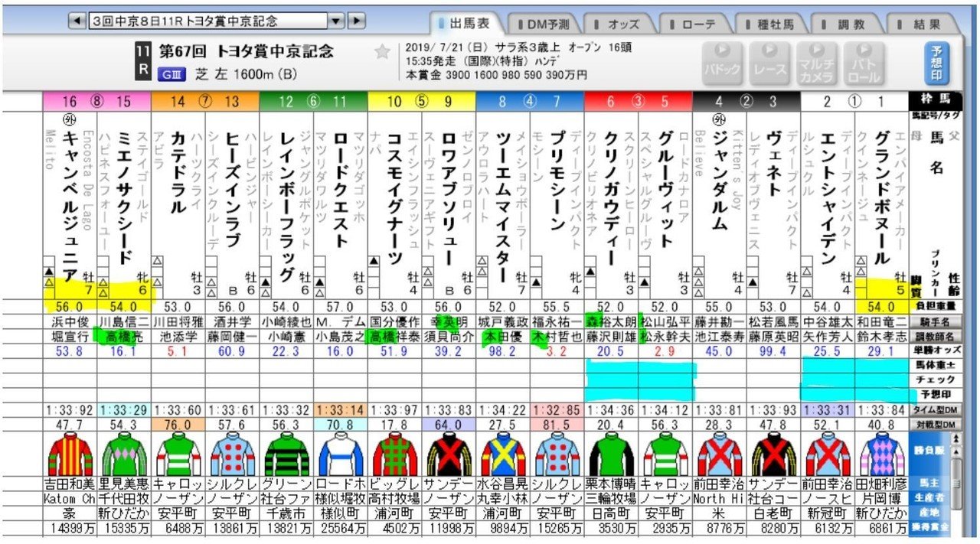Click the 勝負服 row header
The image size is (980, 544).
[931, 452]
